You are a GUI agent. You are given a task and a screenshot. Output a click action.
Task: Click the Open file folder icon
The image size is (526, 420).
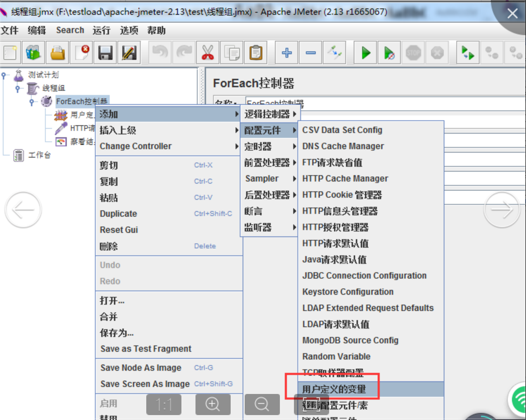(x=57, y=53)
